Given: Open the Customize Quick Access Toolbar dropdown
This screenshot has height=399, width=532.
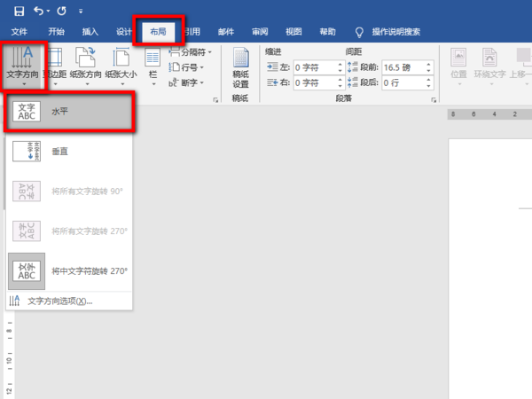Looking at the screenshot, I should [81, 12].
